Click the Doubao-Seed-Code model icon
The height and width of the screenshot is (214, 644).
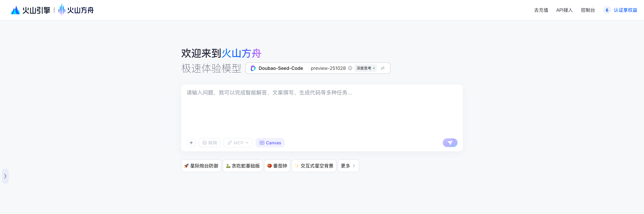click(x=253, y=68)
